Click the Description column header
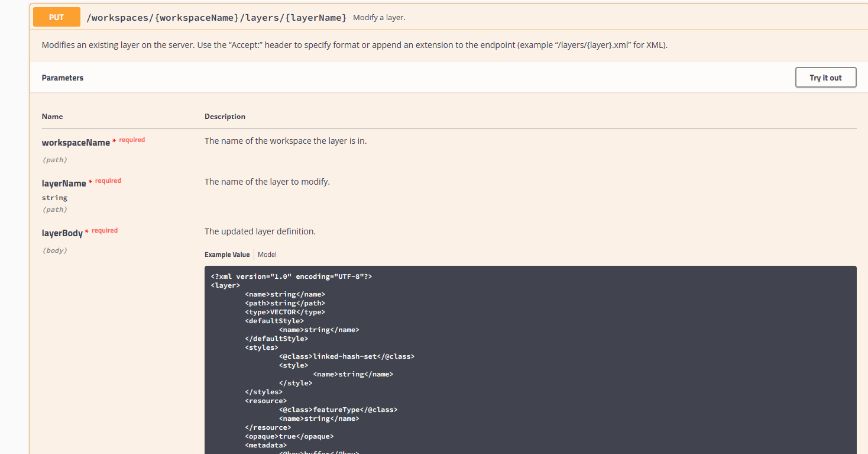 [225, 116]
